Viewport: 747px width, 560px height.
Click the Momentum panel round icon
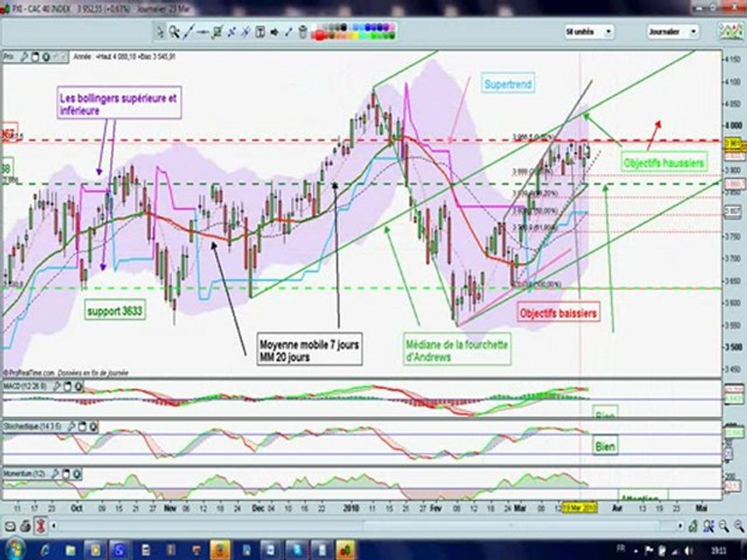coord(77,474)
